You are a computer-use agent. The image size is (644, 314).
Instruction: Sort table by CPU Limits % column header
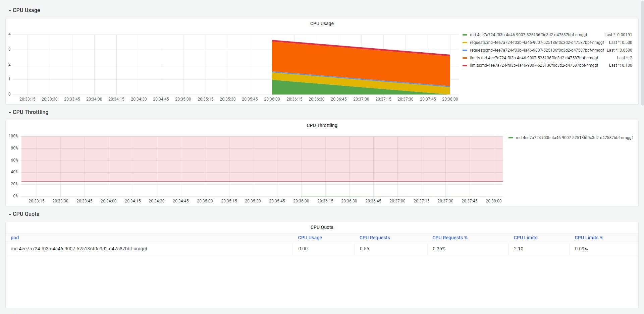pyautogui.click(x=589, y=238)
